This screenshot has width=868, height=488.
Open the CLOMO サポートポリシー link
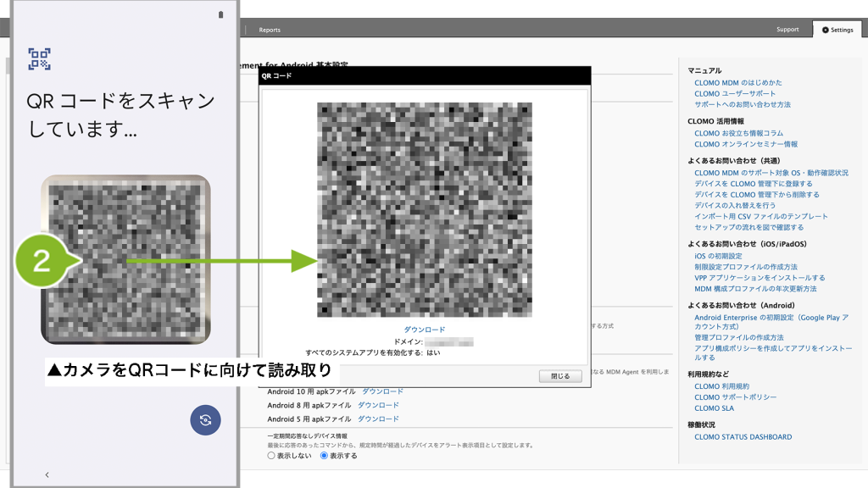click(736, 398)
